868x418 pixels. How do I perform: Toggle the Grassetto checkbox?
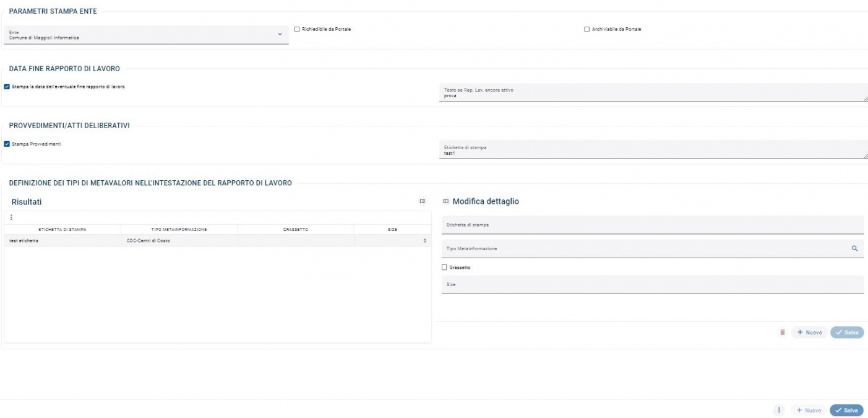tap(444, 268)
